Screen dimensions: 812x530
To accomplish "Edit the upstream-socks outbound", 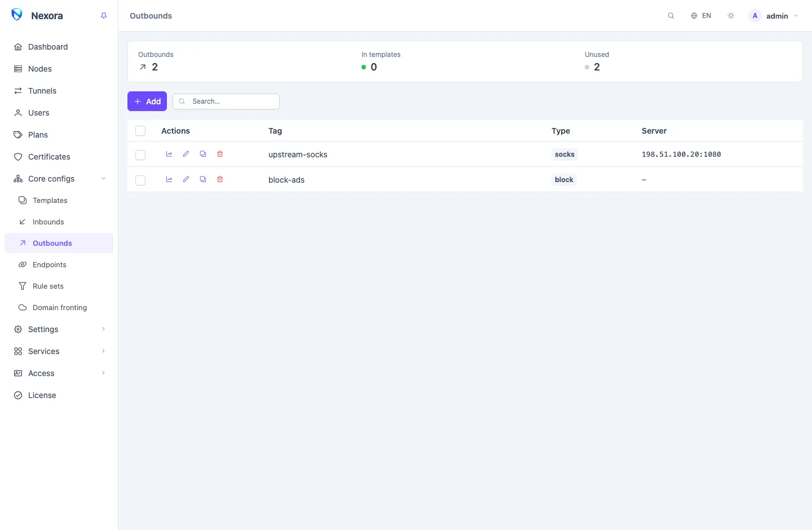I will 186,154.
